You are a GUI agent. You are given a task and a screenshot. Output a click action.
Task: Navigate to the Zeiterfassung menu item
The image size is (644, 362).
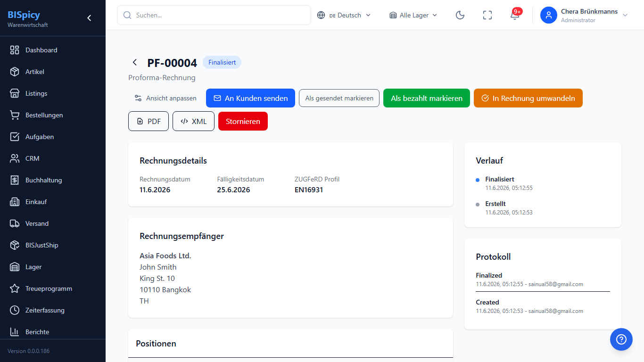coord(53,310)
